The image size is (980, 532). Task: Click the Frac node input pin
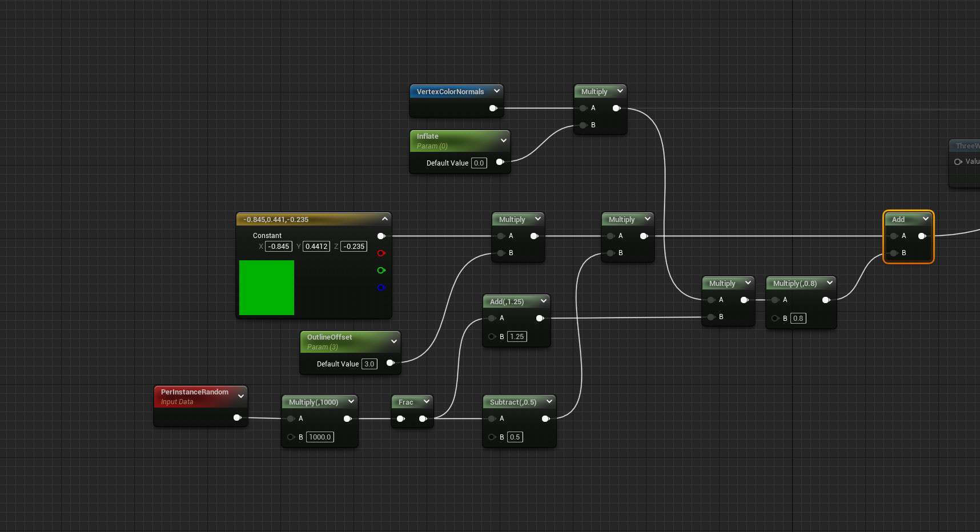pyautogui.click(x=401, y=418)
